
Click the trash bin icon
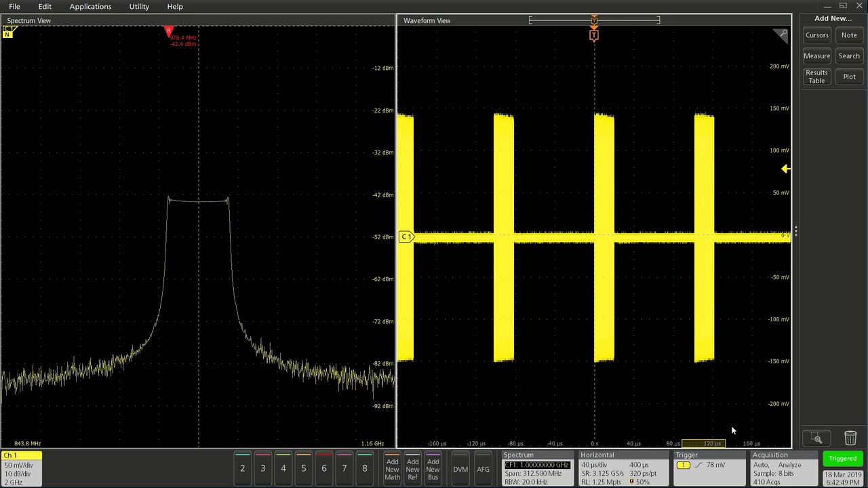(x=850, y=439)
